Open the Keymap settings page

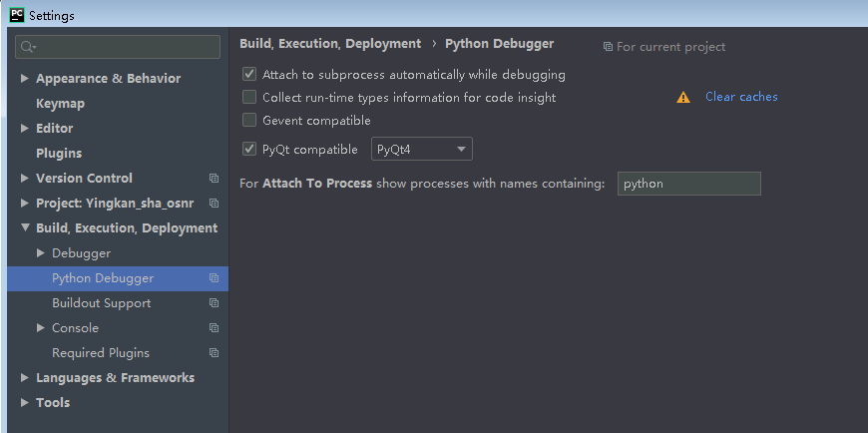click(x=60, y=104)
